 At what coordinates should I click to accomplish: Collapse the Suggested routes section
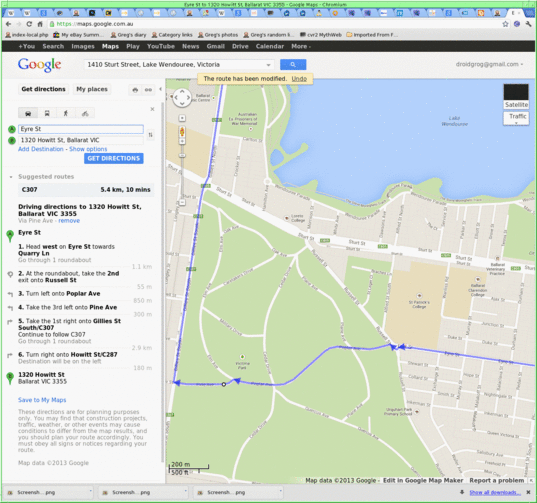11,177
